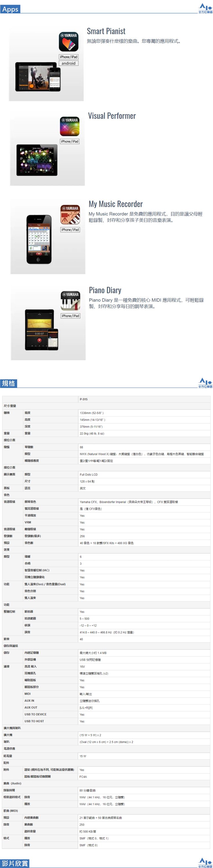Open the Visual Performer iPad screenshot
213x868 pixels.
coord(37,160)
